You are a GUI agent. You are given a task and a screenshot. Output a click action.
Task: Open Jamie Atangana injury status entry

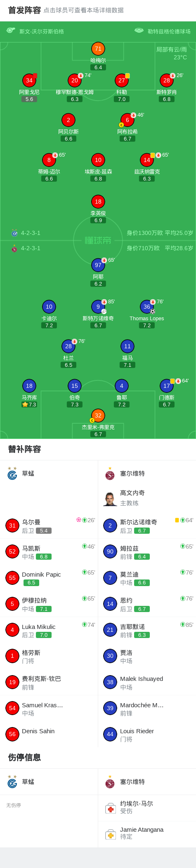(x=147, y=834)
